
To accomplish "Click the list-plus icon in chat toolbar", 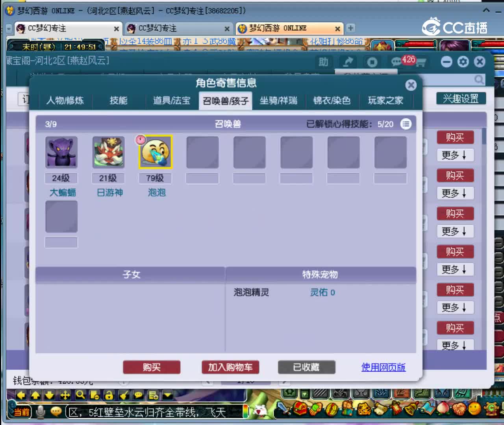I will point(153,395).
